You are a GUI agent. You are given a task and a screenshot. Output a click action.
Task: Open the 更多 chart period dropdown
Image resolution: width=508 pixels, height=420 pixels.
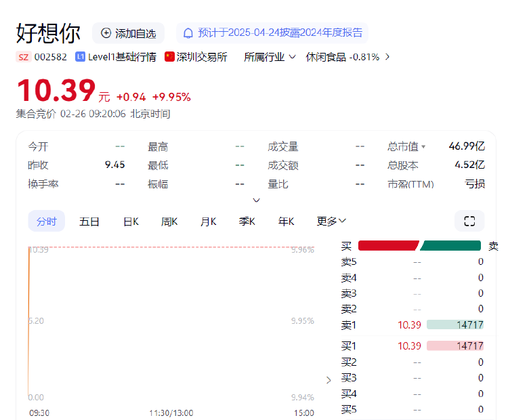[331, 222]
